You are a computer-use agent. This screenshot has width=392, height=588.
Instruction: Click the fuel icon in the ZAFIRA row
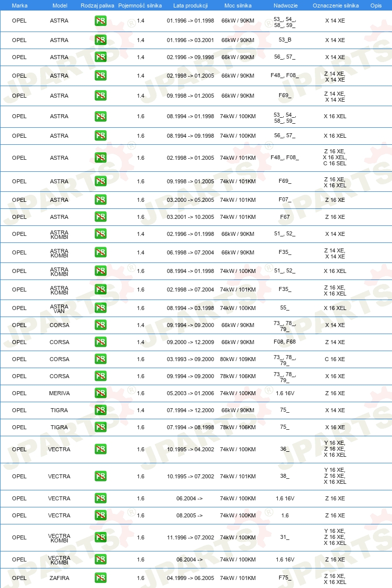click(x=100, y=578)
